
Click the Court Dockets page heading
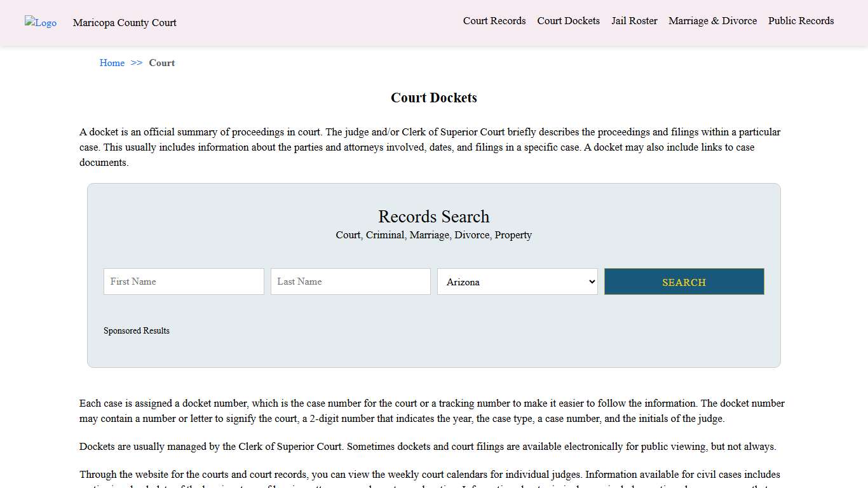433,97
